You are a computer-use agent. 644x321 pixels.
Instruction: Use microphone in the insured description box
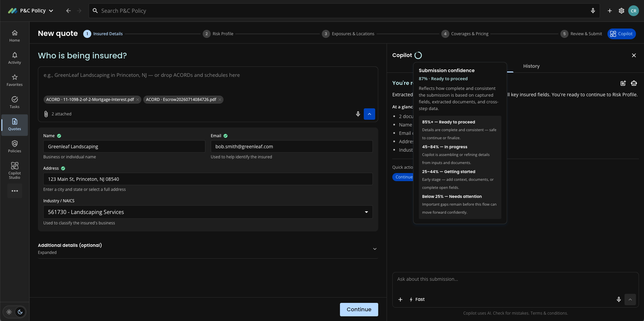tap(358, 114)
